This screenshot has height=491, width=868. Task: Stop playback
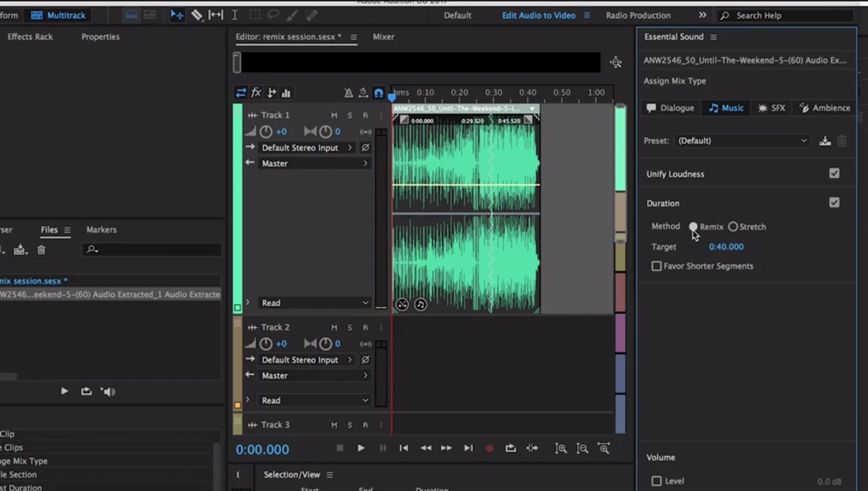click(340, 448)
